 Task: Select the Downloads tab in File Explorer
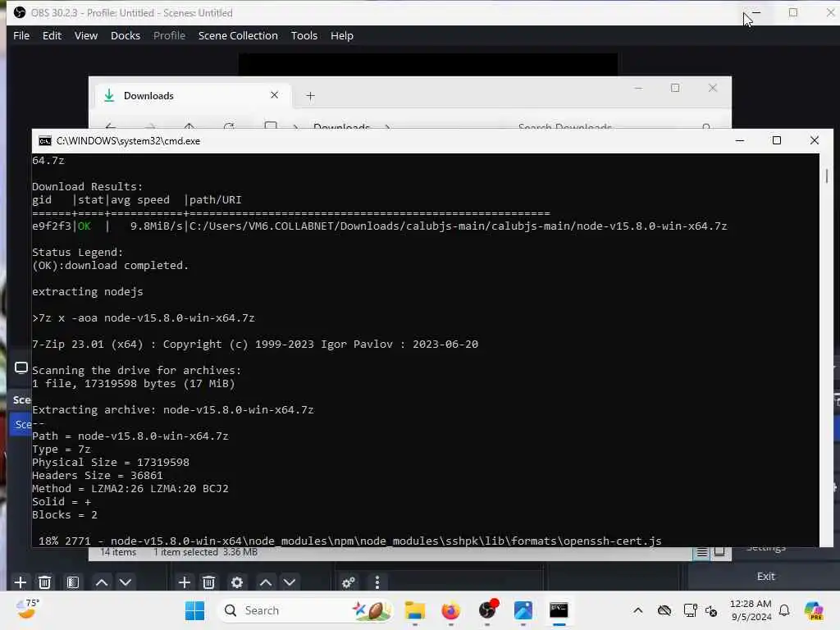pyautogui.click(x=193, y=95)
